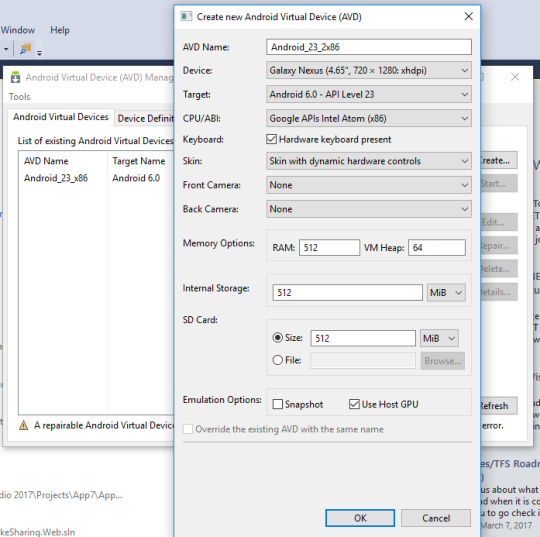Image resolution: width=540 pixels, height=537 pixels.
Task: Click the Refresh button in AVD Manager
Action: click(x=499, y=405)
